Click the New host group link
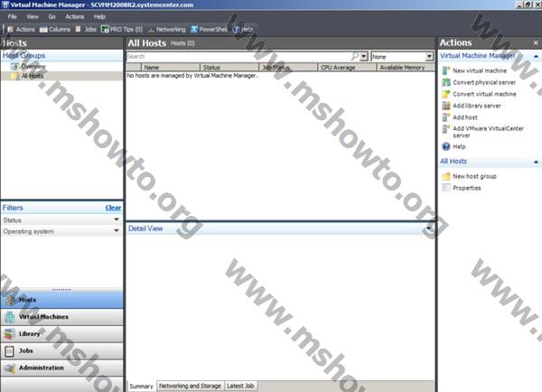 pos(474,176)
